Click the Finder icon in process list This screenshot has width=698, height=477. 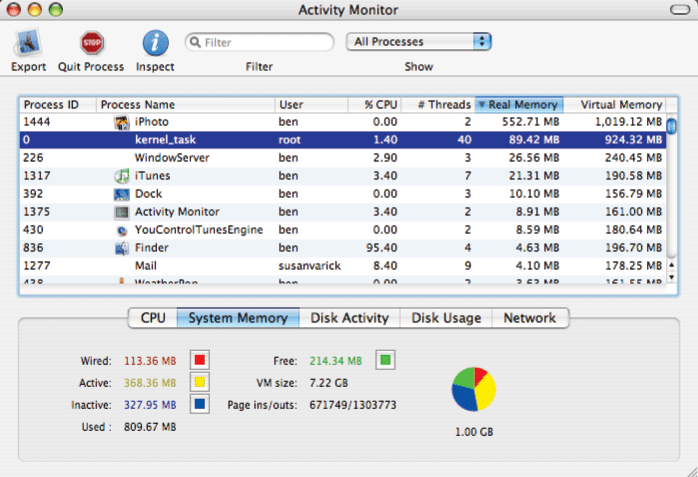click(122, 248)
